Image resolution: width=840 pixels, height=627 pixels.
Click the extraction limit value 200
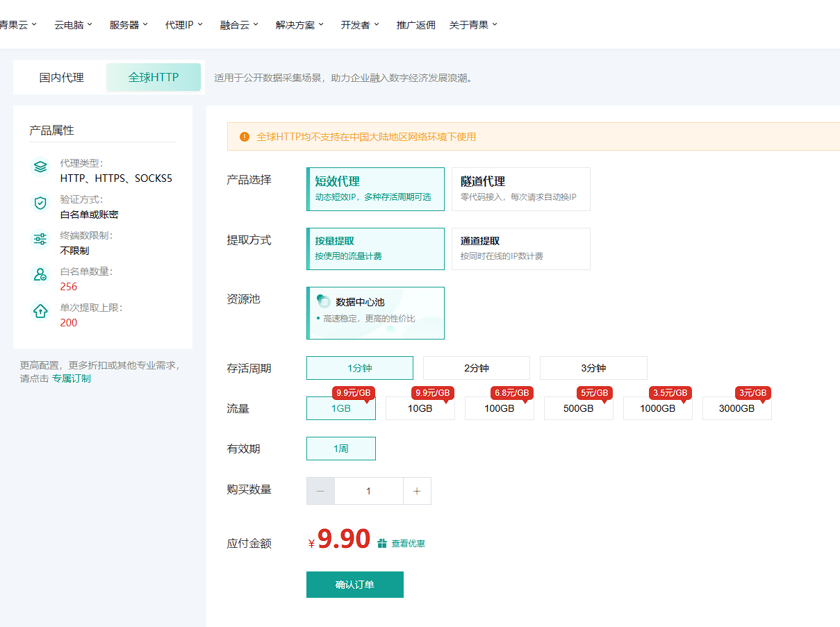(x=69, y=323)
